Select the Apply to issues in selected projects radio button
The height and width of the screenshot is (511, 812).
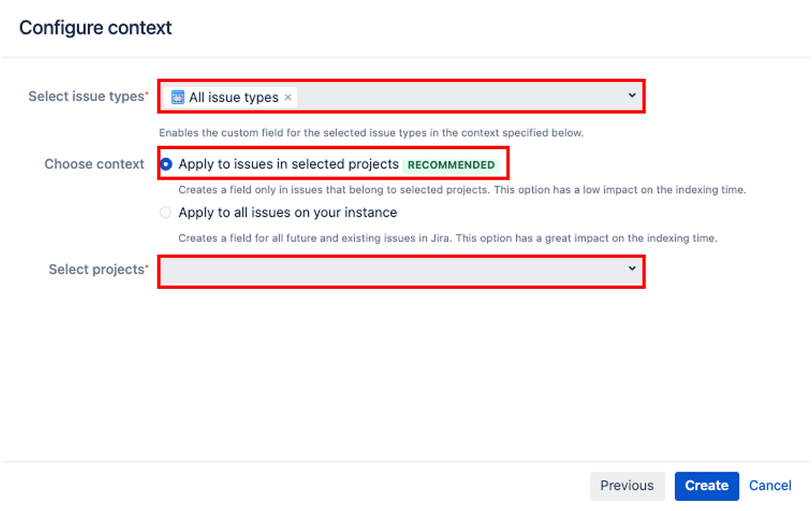[166, 164]
